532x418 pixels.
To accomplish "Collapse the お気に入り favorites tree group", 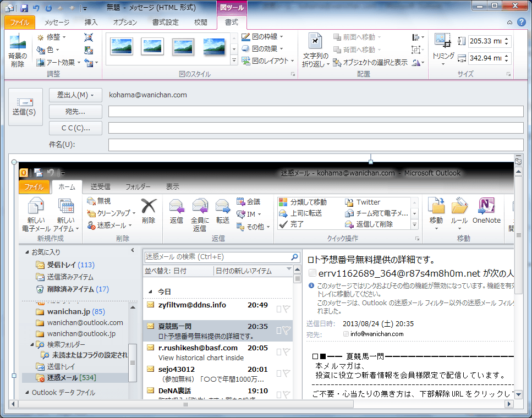I will pos(27,252).
